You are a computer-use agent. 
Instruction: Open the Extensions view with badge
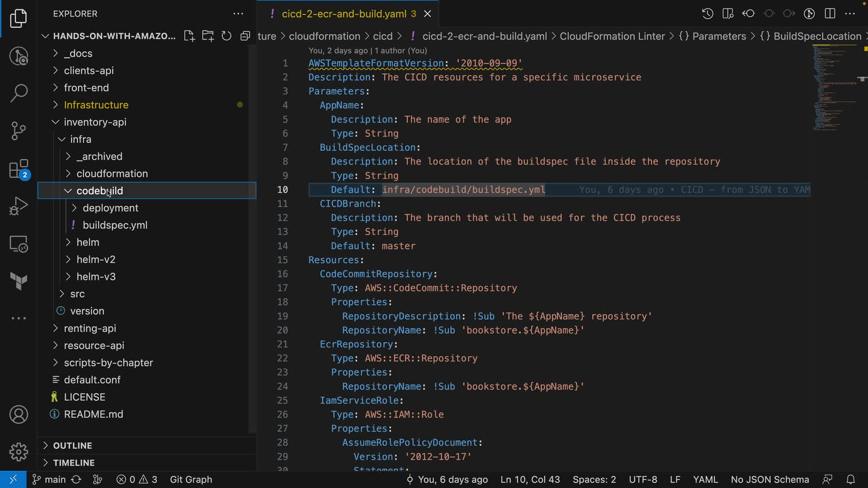pyautogui.click(x=19, y=170)
